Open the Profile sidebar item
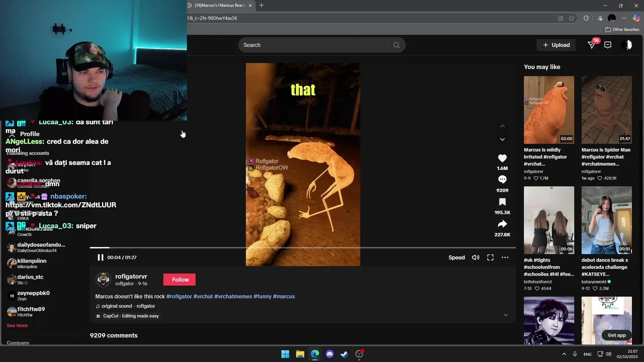This screenshot has height=362, width=644. pyautogui.click(x=24, y=134)
